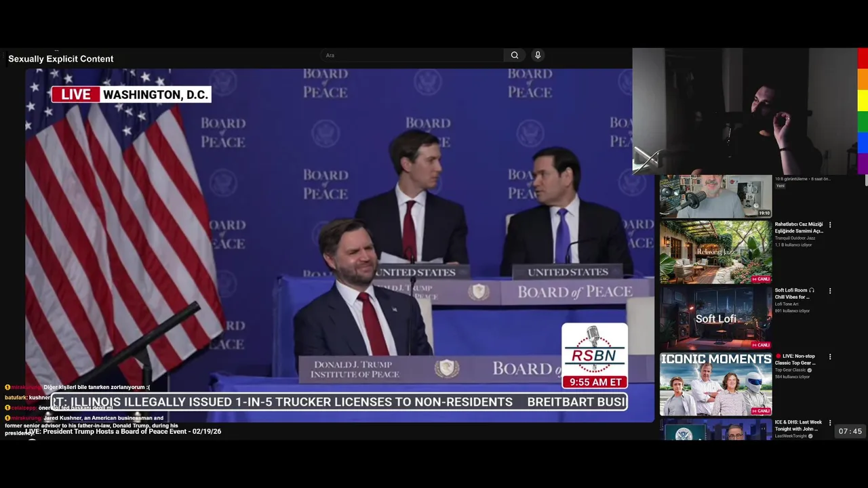Click the main RSBN live video player
868x488 pixels.
(340, 245)
